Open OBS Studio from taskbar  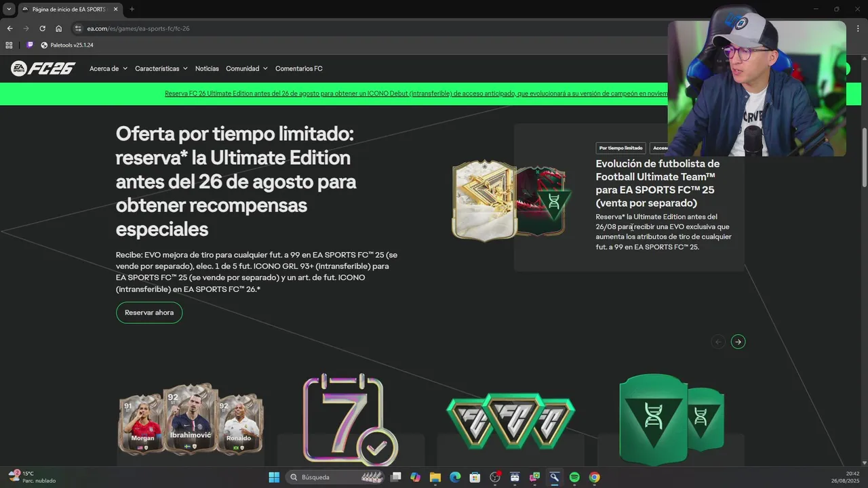tap(495, 477)
